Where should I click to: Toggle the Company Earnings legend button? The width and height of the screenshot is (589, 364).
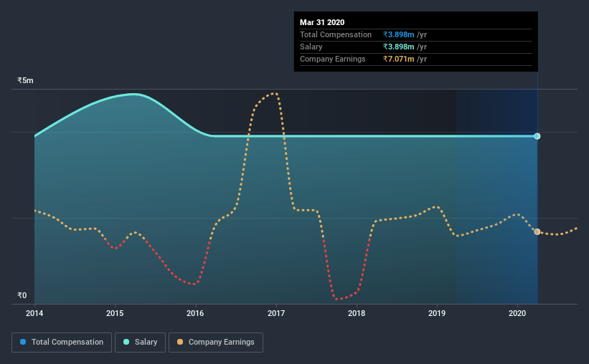[x=216, y=343]
